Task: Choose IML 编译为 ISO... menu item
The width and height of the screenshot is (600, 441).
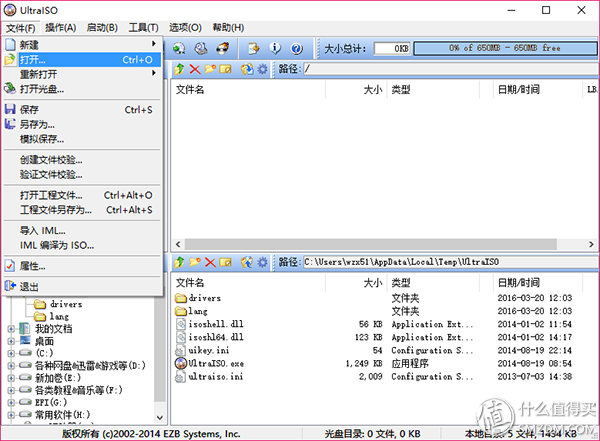Action: pos(82,245)
